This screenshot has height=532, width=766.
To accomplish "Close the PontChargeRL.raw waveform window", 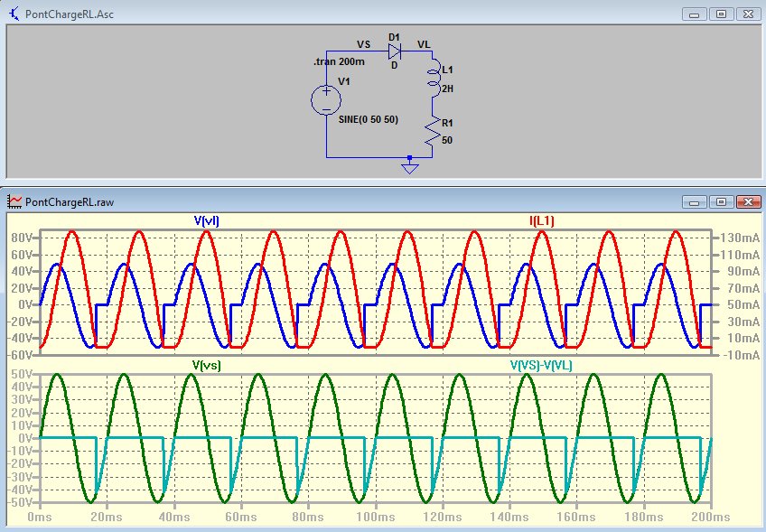I will pyautogui.click(x=748, y=201).
